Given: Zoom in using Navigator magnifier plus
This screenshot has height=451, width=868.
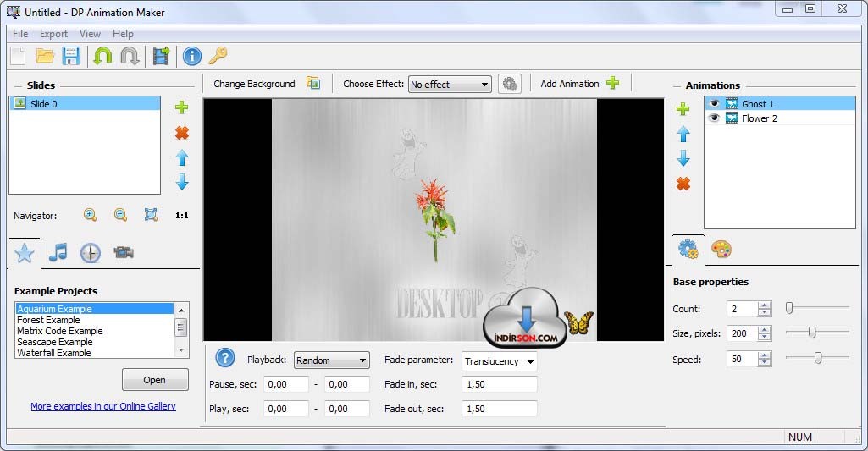Looking at the screenshot, I should [x=91, y=215].
